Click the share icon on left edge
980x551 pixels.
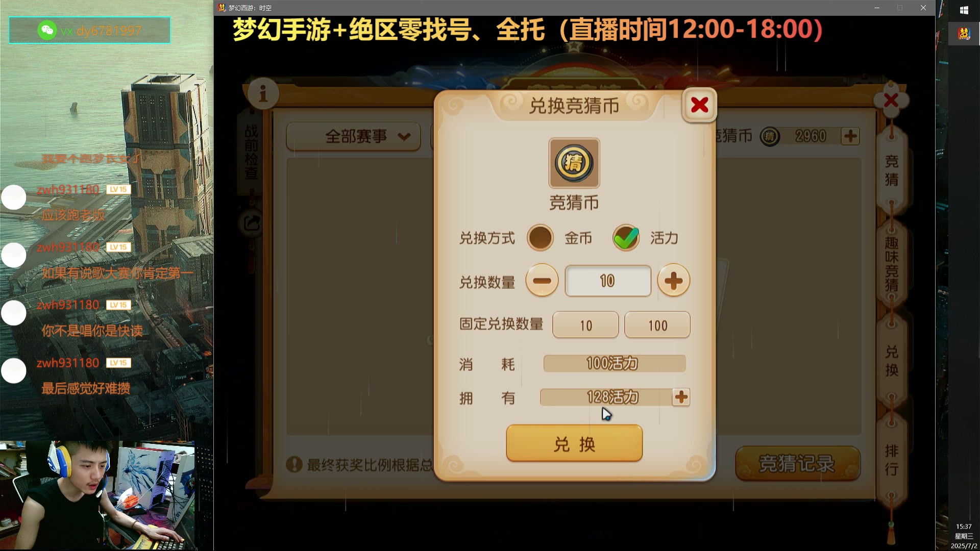252,223
